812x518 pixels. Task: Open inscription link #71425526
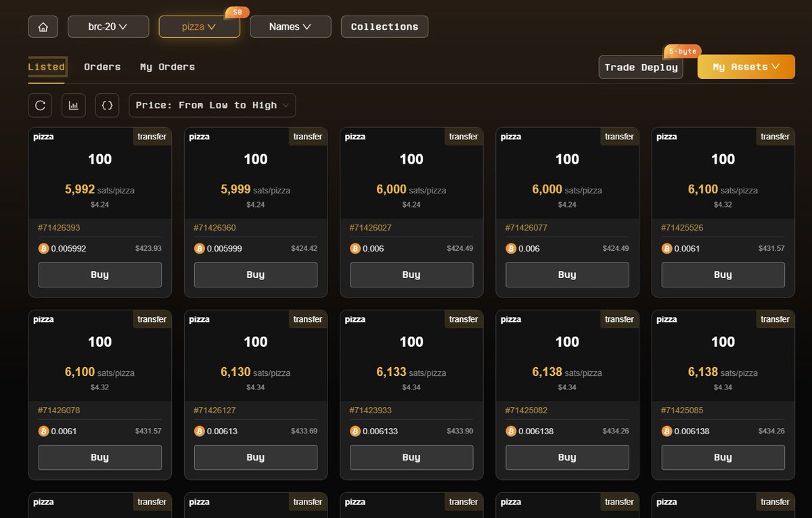point(682,228)
